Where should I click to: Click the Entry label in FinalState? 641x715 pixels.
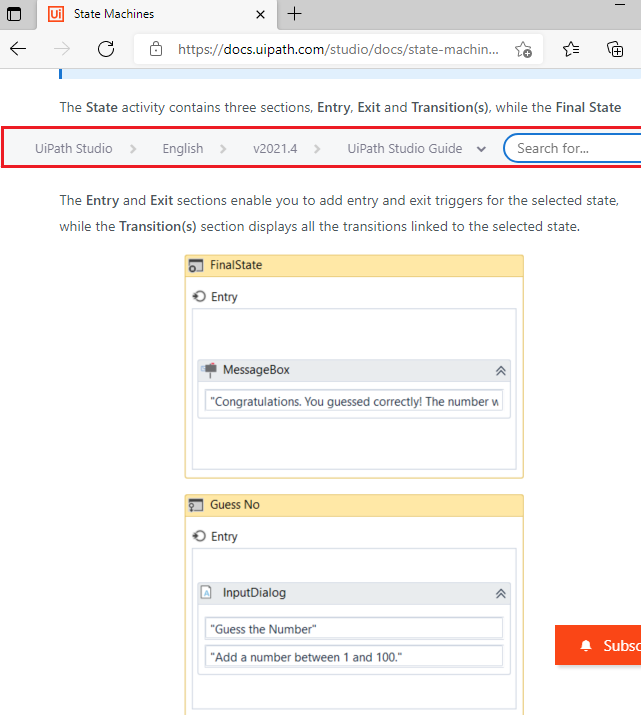[x=224, y=297]
